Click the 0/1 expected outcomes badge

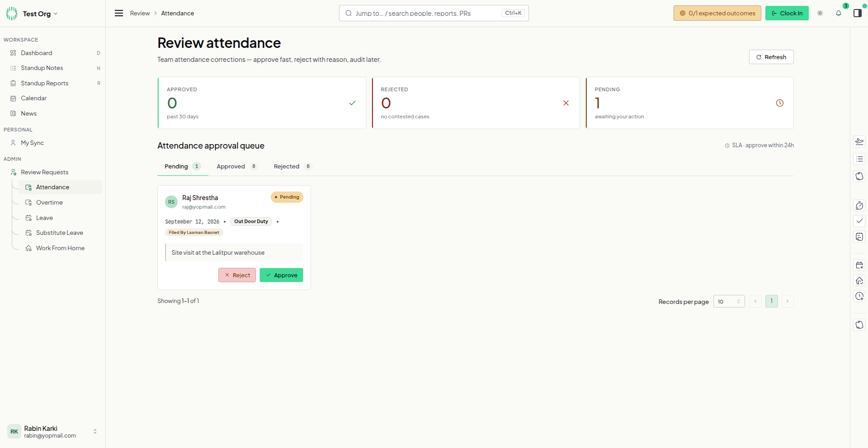point(717,13)
